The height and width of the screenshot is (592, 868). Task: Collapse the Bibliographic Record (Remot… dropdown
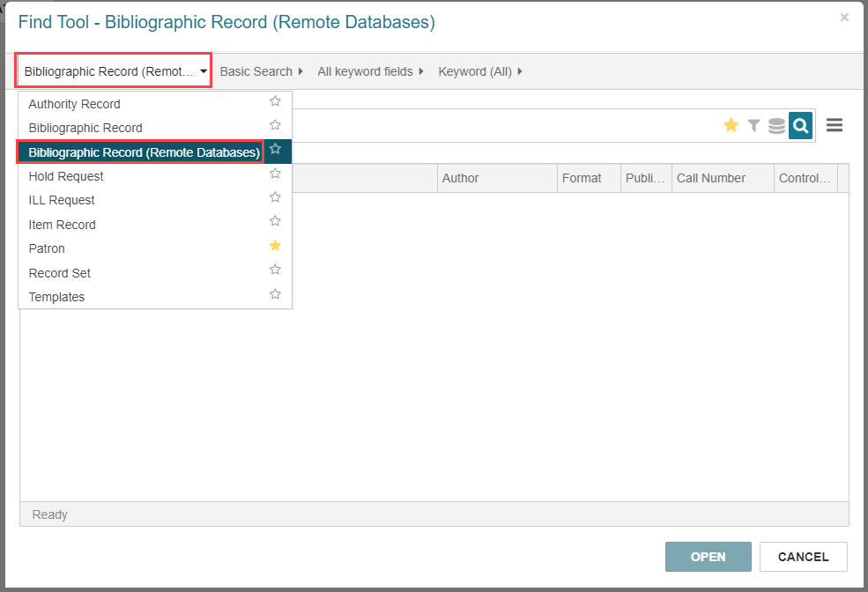[114, 70]
